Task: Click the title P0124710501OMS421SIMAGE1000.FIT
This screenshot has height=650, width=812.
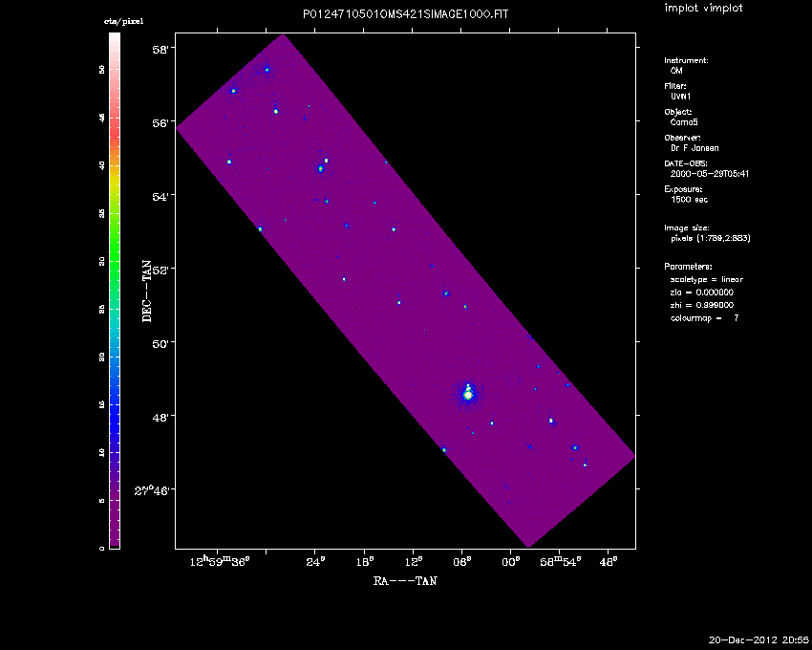Action: (x=405, y=14)
